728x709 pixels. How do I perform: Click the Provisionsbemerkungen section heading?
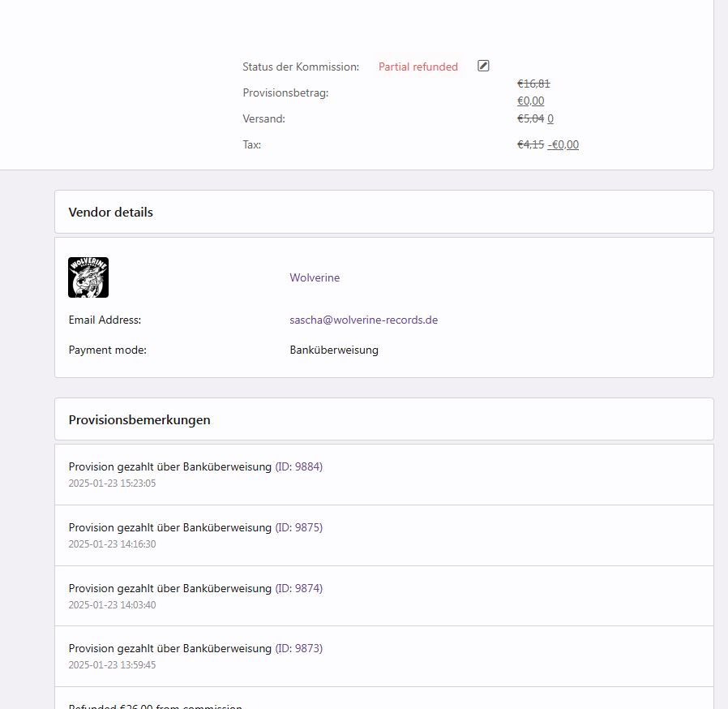click(139, 420)
